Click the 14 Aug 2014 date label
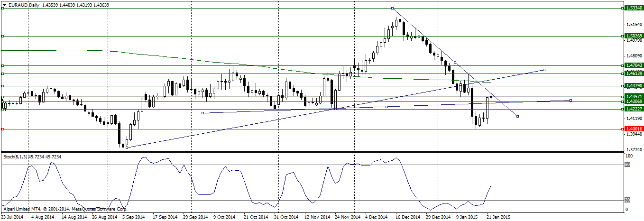Viewport: 644px width, 221px height. point(74,217)
